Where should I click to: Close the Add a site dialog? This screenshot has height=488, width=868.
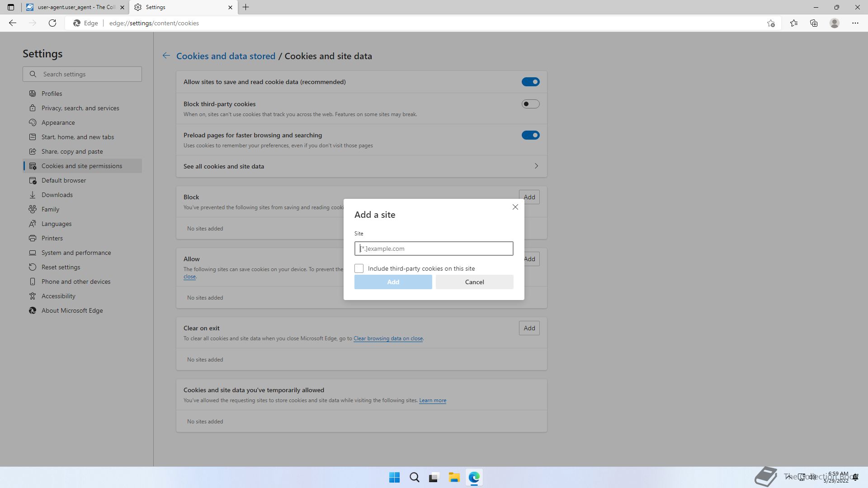pyautogui.click(x=515, y=207)
